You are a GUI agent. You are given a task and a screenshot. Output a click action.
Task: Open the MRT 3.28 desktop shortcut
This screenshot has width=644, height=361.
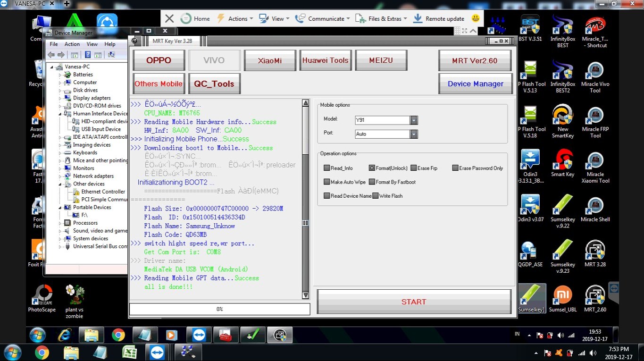[595, 254]
